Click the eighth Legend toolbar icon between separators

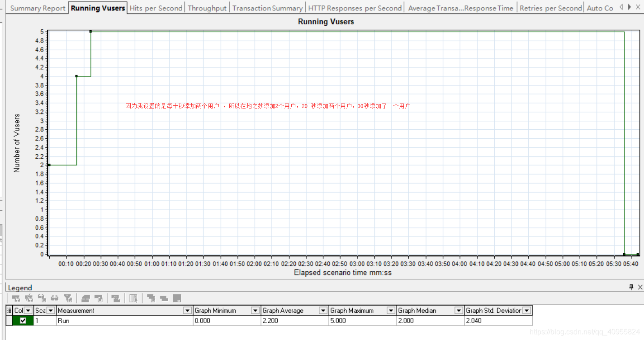(x=116, y=298)
